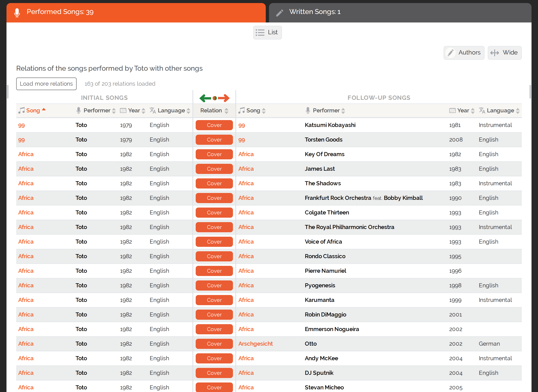Open follow-up song 99 by Torsten Goods
538x392 pixels.
coord(242,140)
